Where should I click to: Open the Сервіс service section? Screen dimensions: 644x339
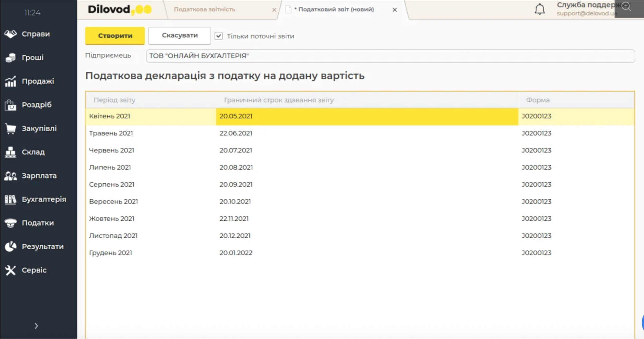[x=34, y=270]
